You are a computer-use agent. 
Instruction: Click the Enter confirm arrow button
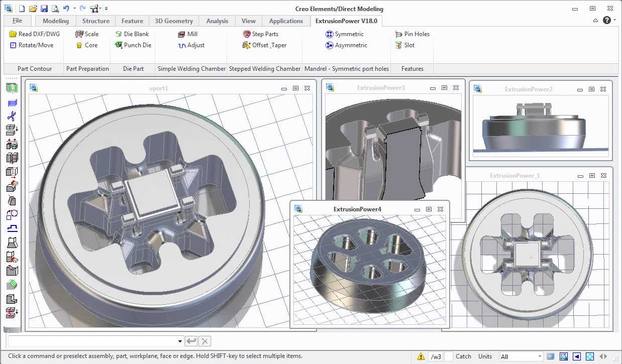(x=191, y=341)
